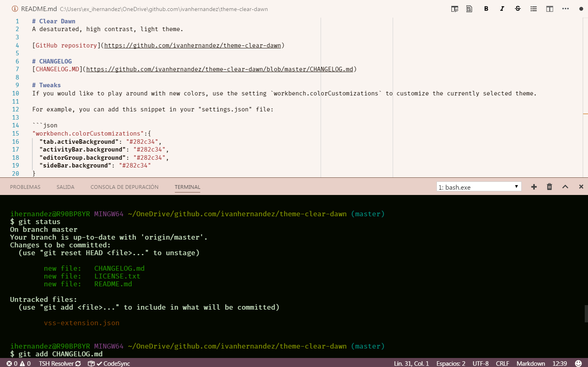Viewport: 588px width, 367px height.
Task: Click the info icon beside README.md
Action: pos(15,9)
